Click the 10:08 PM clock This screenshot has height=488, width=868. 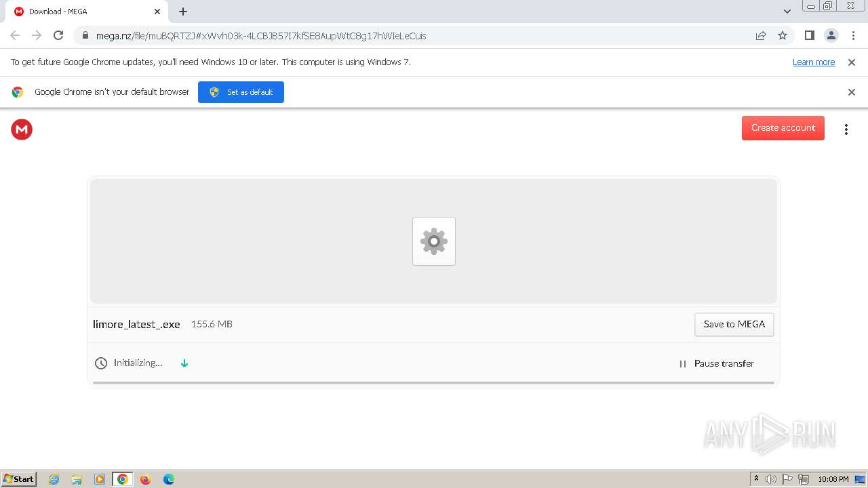point(833,479)
